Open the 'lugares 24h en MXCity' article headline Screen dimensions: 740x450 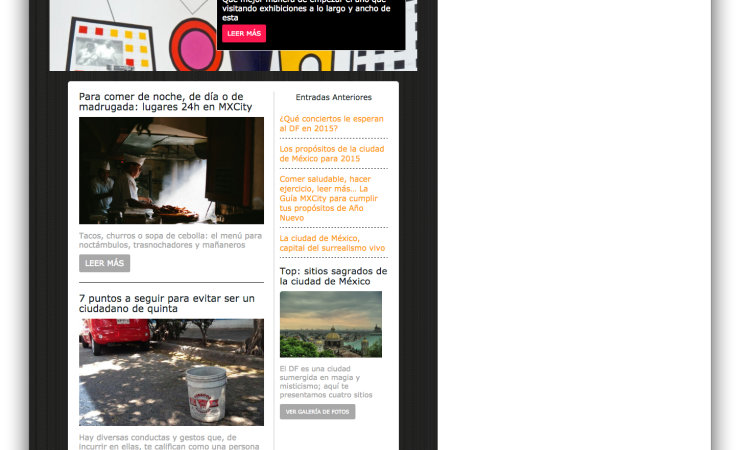pyautogui.click(x=161, y=103)
